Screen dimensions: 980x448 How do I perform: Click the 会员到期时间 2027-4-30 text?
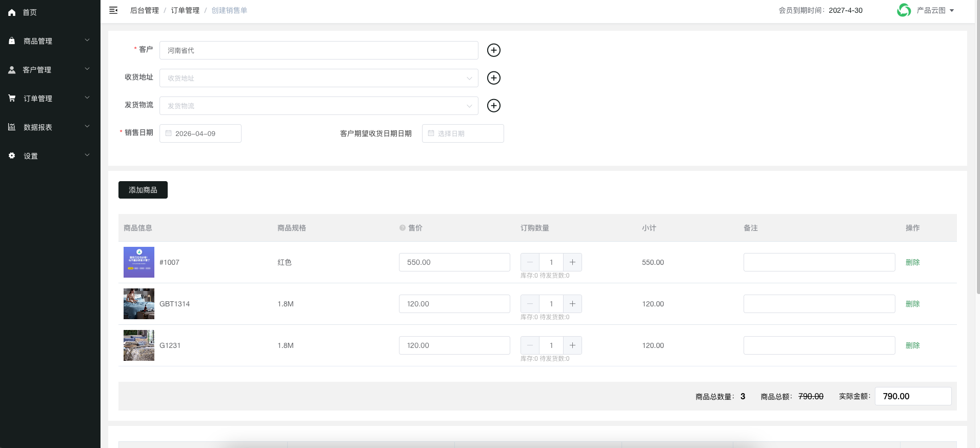[821, 10]
